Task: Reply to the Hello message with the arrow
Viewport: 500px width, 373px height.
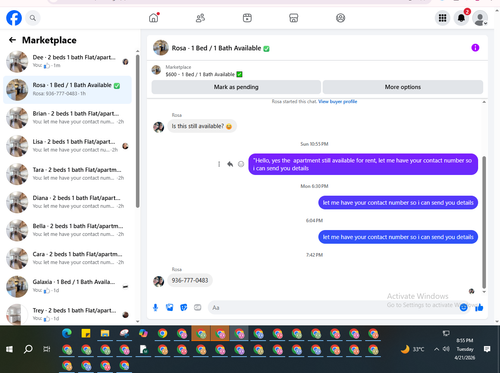Action: [230, 164]
